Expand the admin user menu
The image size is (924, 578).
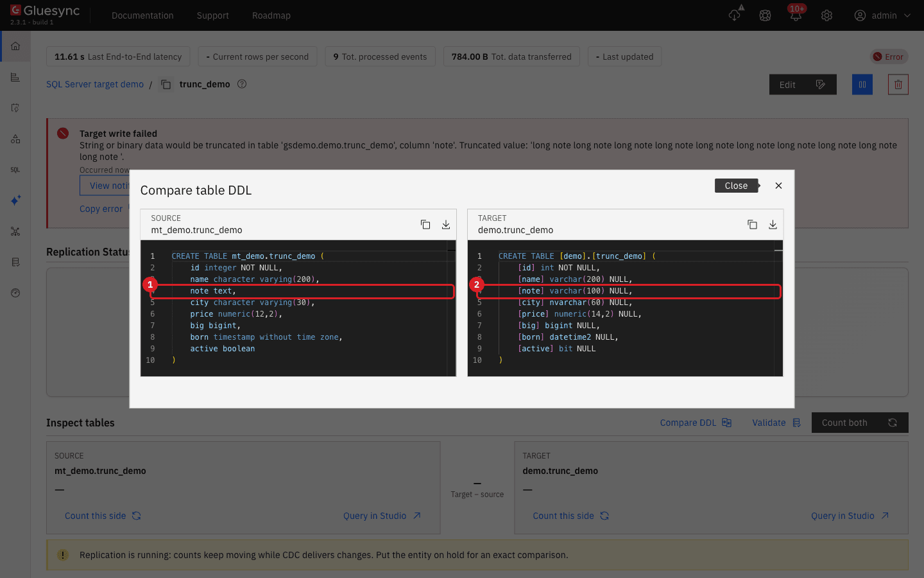[883, 15]
